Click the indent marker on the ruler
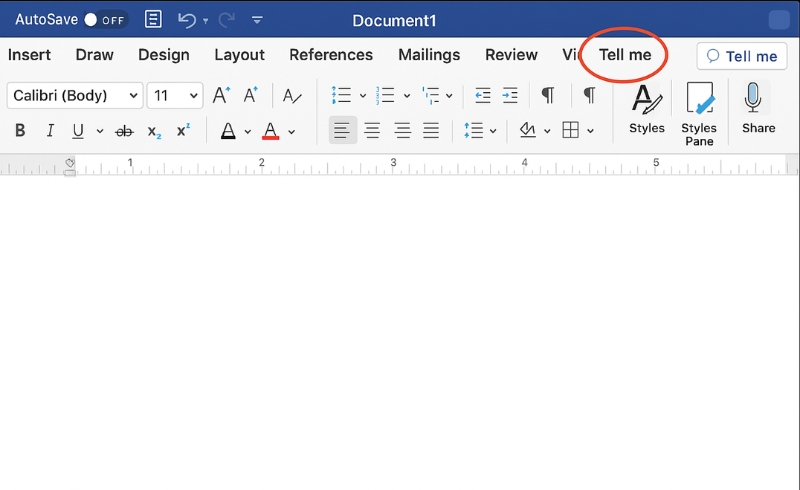This screenshot has width=800, height=490. click(70, 167)
